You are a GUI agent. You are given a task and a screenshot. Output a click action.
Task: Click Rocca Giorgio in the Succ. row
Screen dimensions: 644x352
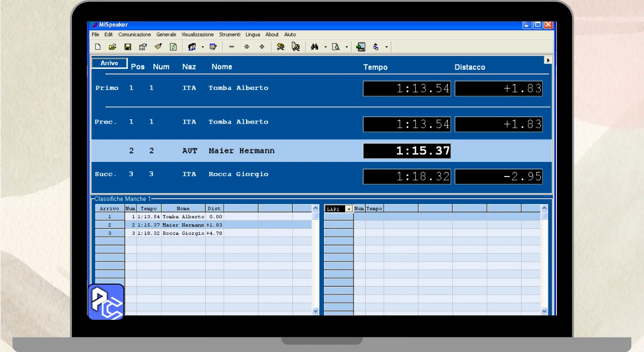(x=238, y=174)
